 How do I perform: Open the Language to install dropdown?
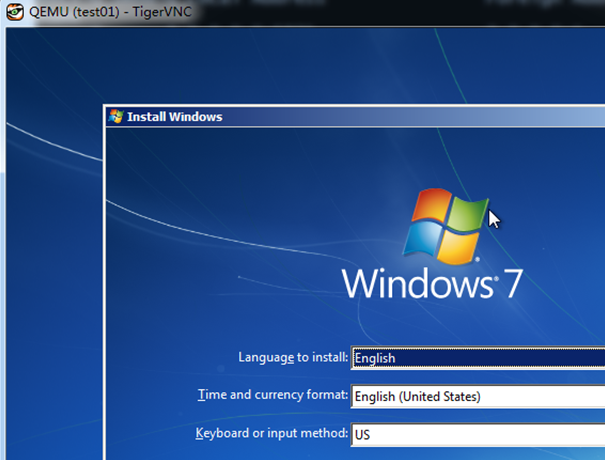[478, 358]
